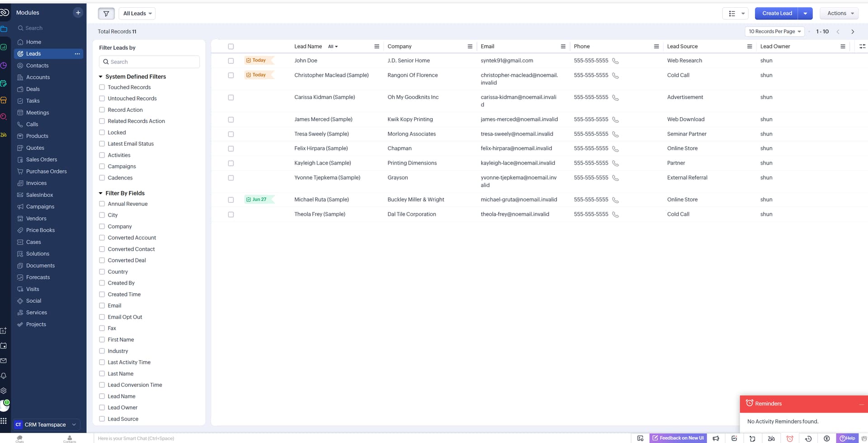Check the Annual Revenue field filter
Screen dimensions: 868x443
(102, 204)
